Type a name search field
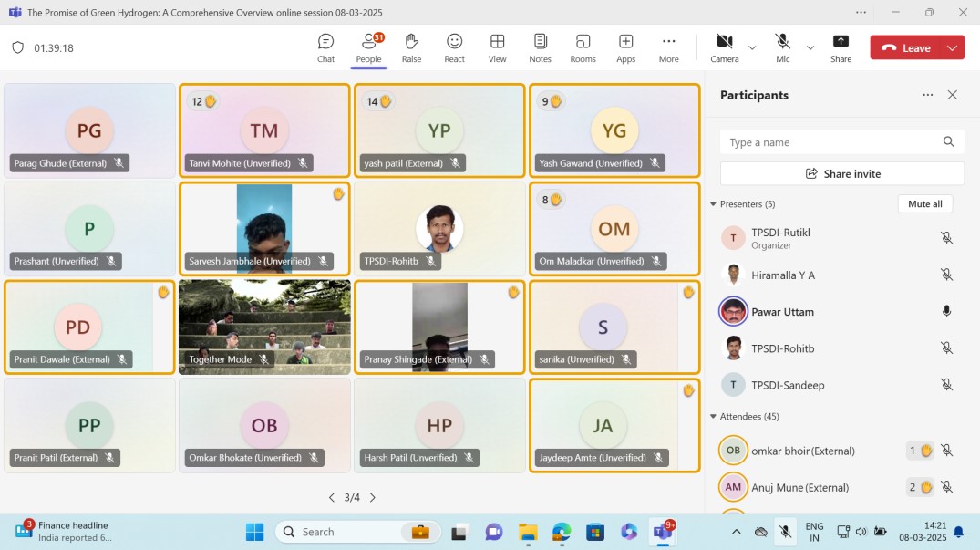Viewport: 980px width, 550px height. (x=831, y=142)
